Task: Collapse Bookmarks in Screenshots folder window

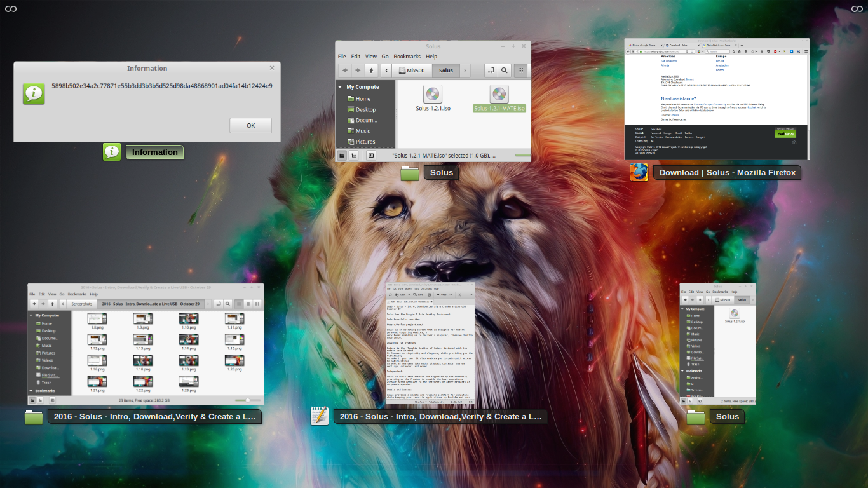Action: click(31, 391)
